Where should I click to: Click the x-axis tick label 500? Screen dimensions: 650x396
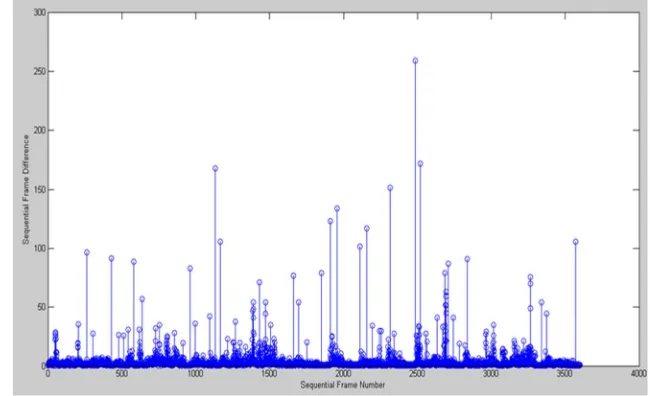point(121,374)
